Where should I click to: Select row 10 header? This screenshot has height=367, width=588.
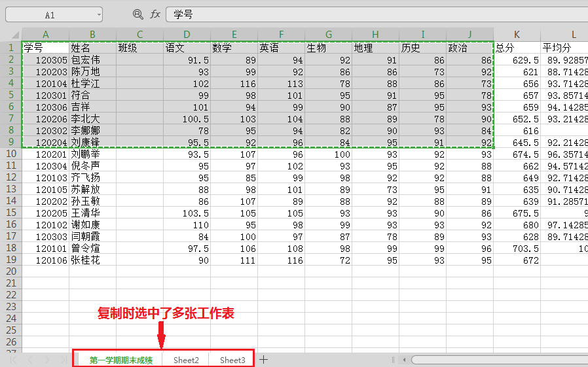click(11, 154)
